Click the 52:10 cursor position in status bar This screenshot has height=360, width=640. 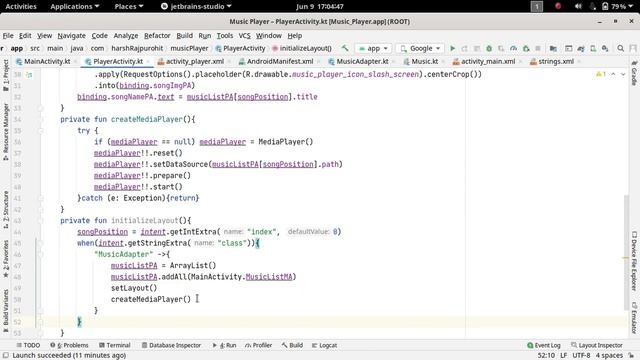tap(546, 356)
